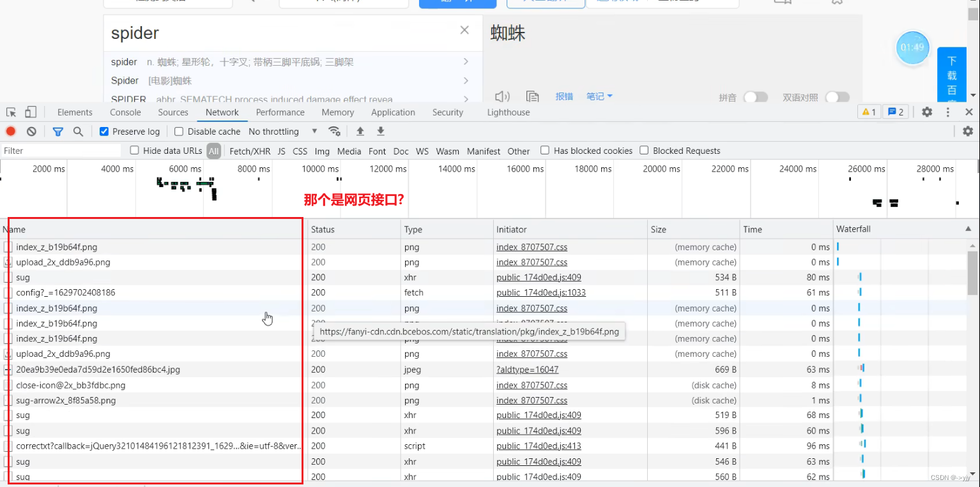Click the 01:49 timer circle

point(912,48)
